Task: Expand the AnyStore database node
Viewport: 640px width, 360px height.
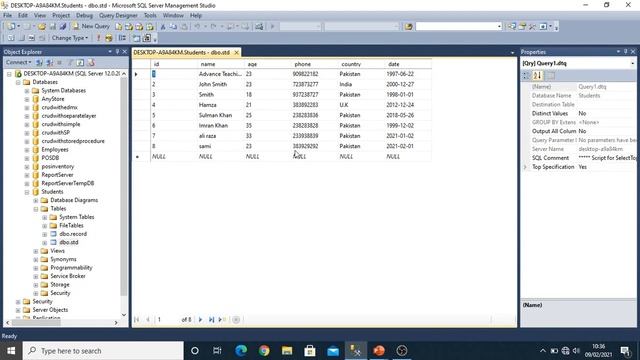Action: coord(27,99)
